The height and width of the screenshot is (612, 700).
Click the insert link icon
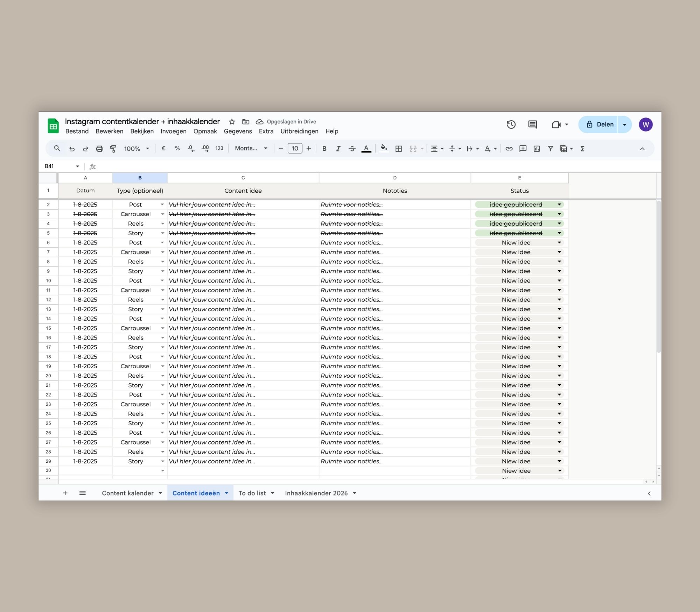[x=509, y=149]
